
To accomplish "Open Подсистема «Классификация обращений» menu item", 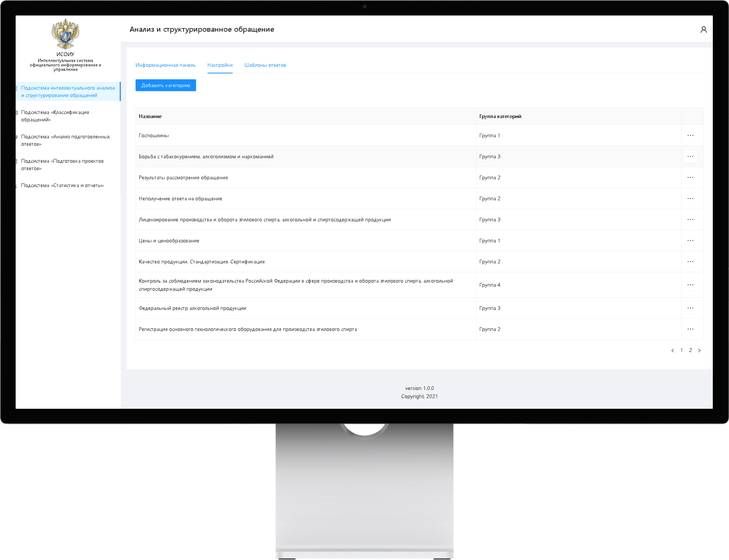I will point(55,116).
